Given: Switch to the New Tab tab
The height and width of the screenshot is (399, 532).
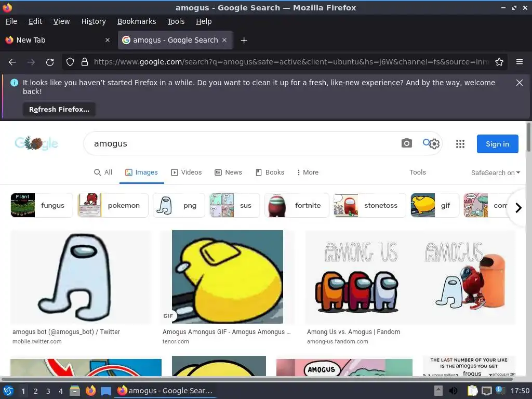Looking at the screenshot, I should [58, 40].
